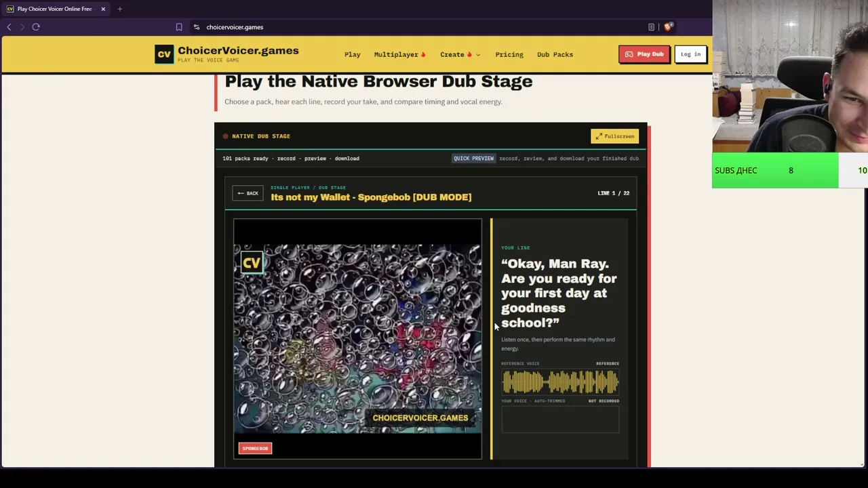Open a new browser tab

click(x=119, y=9)
